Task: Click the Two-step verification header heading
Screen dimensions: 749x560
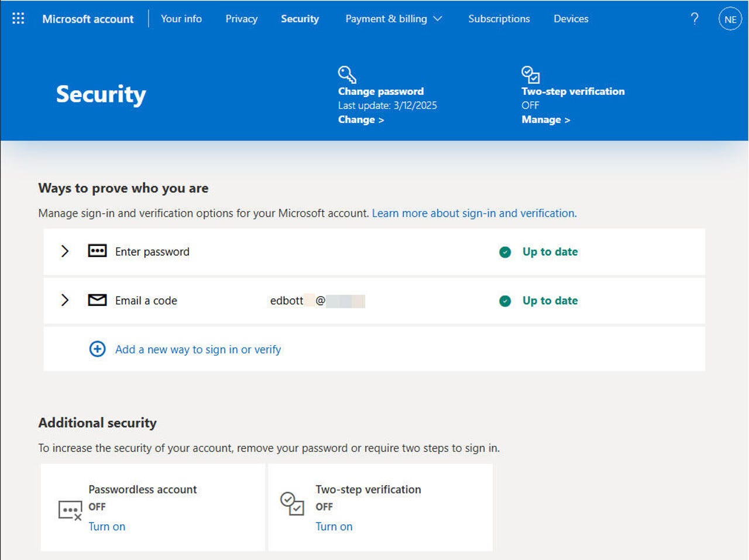Action: click(x=573, y=91)
